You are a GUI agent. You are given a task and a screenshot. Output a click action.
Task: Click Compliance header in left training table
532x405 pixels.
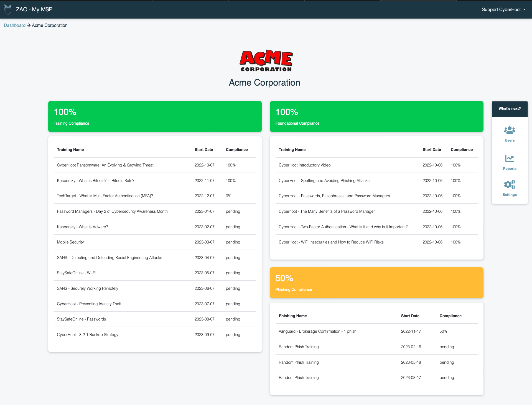click(237, 150)
